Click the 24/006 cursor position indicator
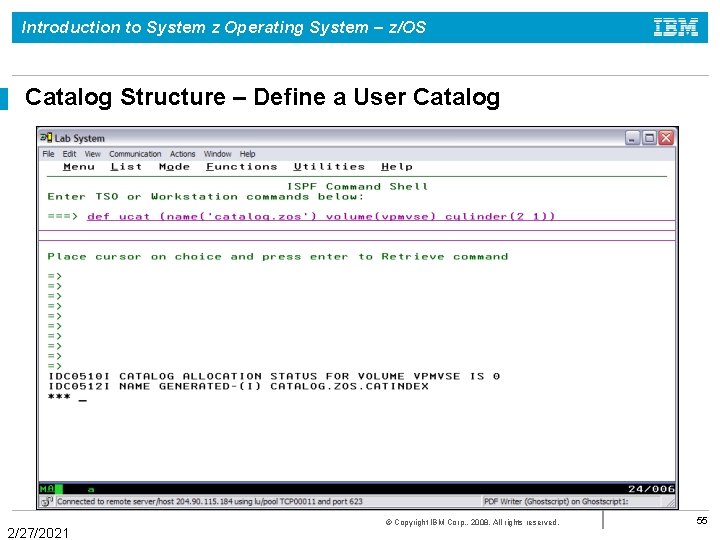Viewport: 720px width, 540px height. (x=651, y=489)
